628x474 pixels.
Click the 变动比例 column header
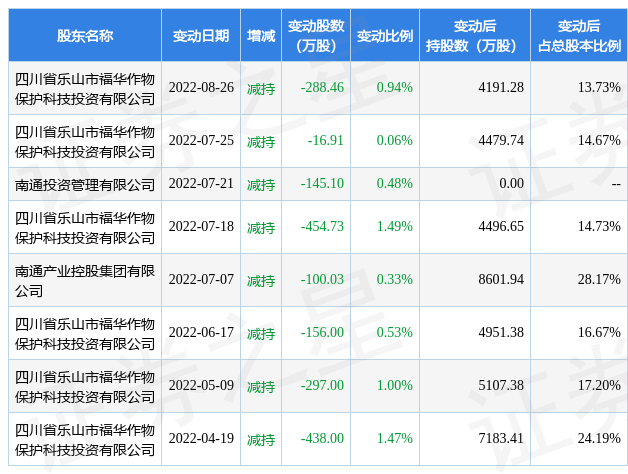coord(385,36)
